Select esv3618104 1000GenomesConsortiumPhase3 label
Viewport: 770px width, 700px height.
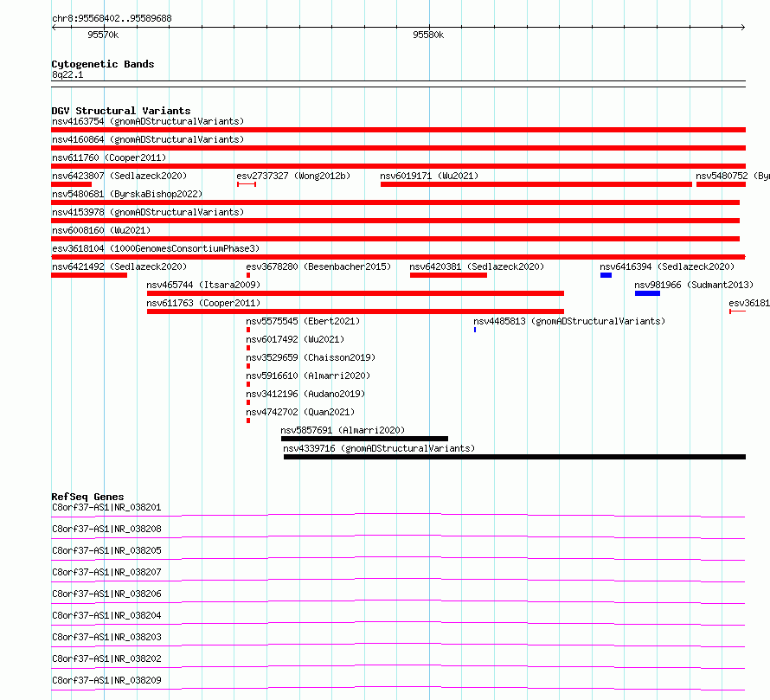(156, 248)
